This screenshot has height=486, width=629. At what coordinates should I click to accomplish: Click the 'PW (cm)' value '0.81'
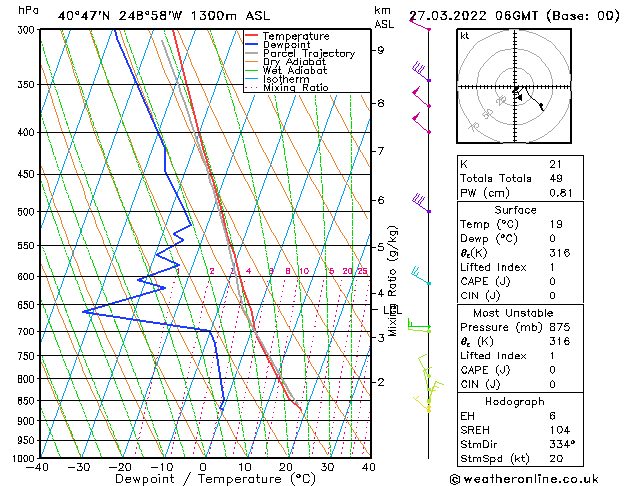coord(561,193)
